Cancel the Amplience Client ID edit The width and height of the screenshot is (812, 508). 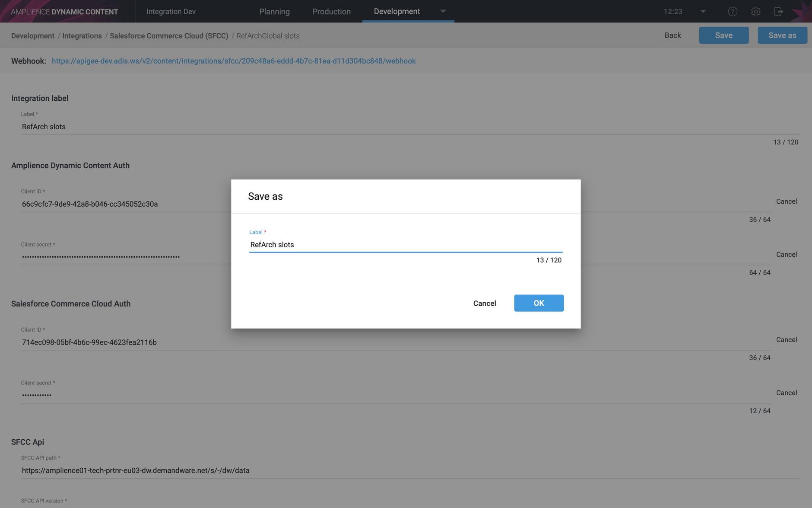787,201
